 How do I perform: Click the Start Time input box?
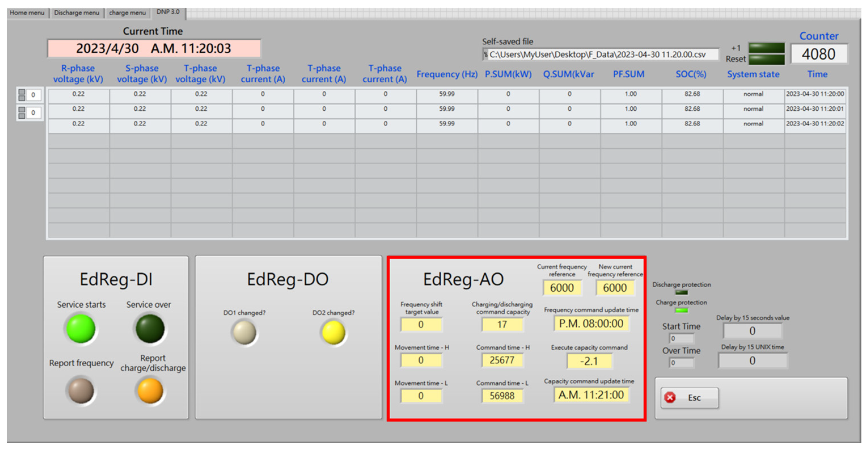click(681, 338)
